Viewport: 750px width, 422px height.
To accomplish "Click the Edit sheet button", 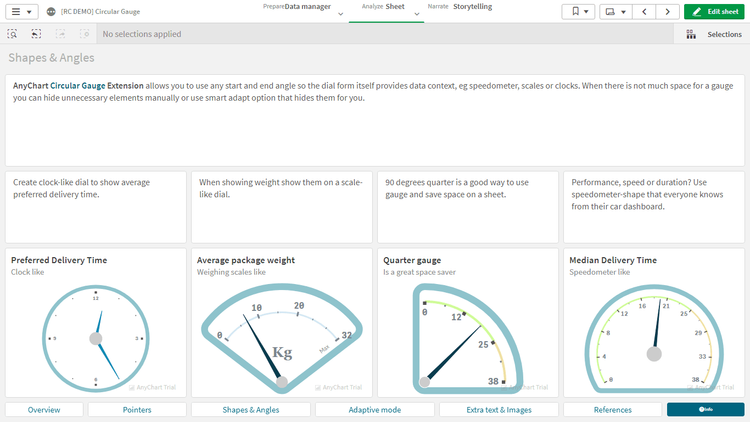I will pos(715,11).
